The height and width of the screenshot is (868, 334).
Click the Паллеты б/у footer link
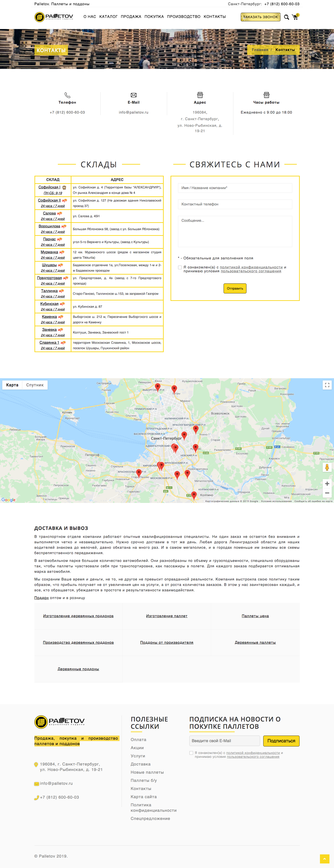(x=144, y=780)
